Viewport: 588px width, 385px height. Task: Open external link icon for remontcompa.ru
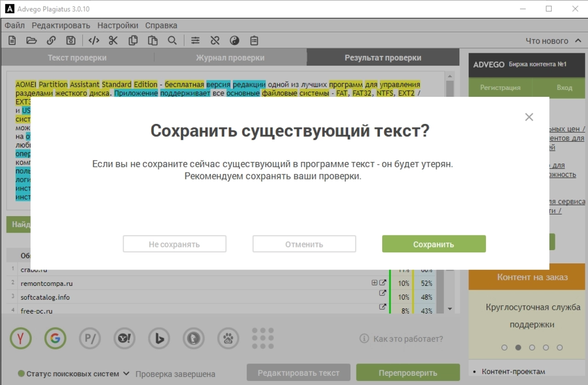[x=382, y=283]
